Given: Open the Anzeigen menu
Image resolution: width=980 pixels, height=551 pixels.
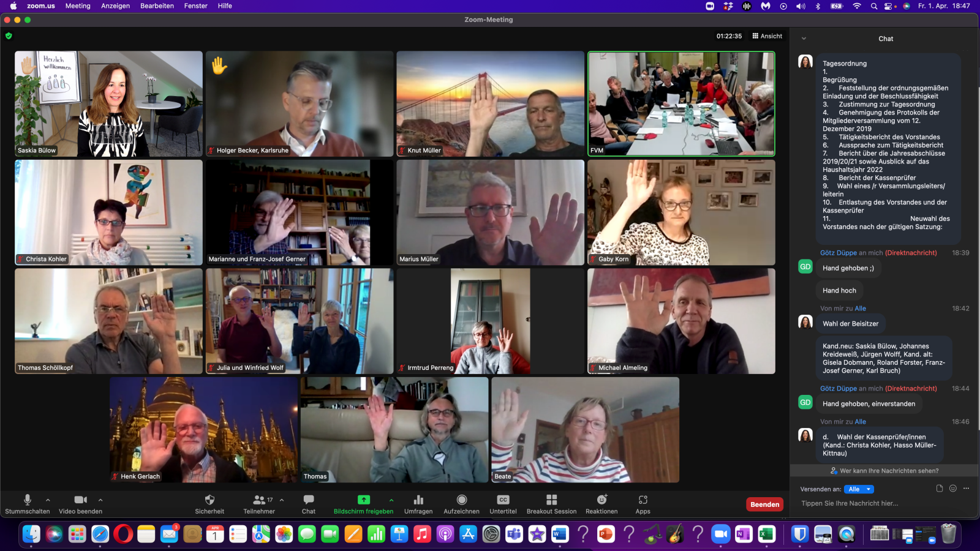Looking at the screenshot, I should tap(115, 6).
